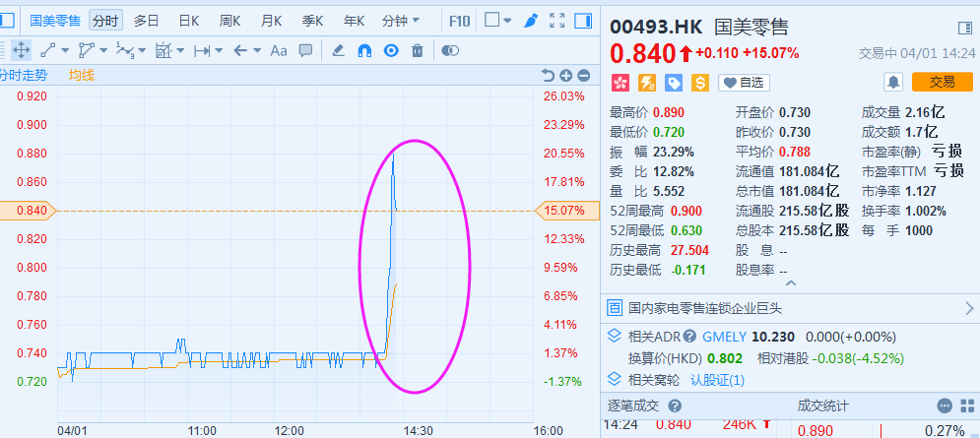Screen dimensions: 980x438
Task: Add the speech bubble comment annotation
Action: (305, 50)
